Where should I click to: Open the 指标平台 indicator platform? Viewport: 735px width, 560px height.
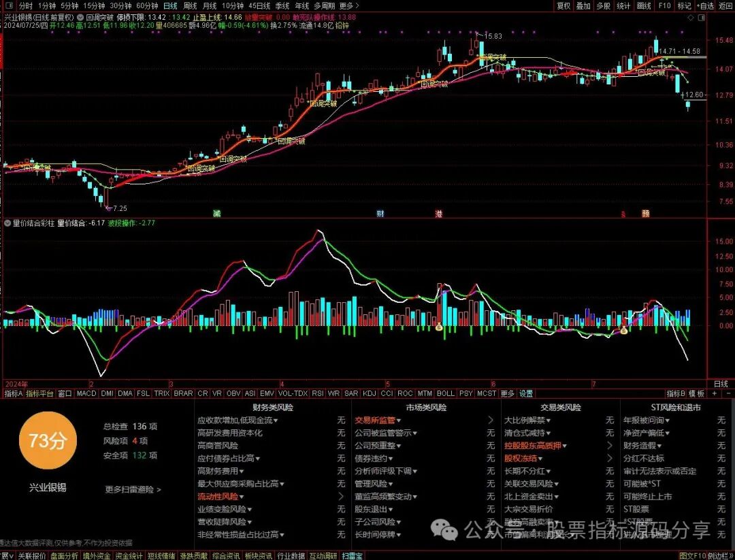(40, 394)
